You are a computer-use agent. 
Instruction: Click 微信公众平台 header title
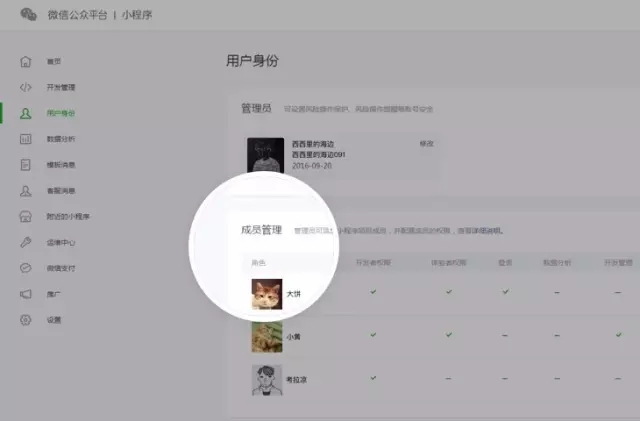point(77,15)
